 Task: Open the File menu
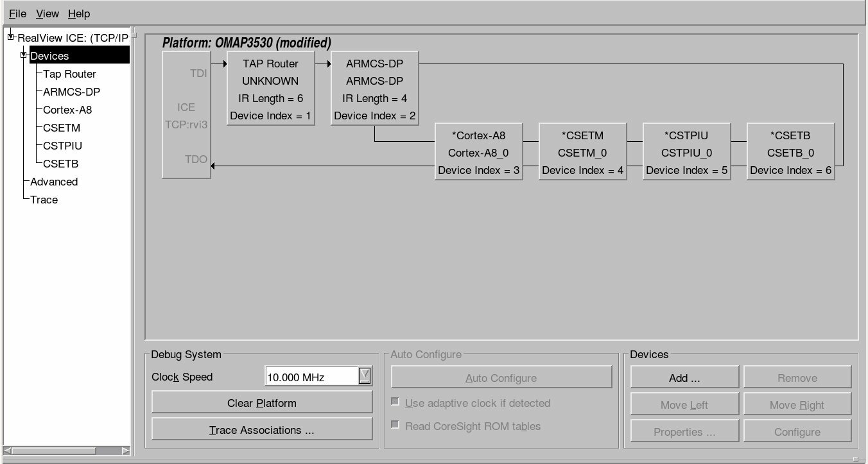[x=17, y=13]
